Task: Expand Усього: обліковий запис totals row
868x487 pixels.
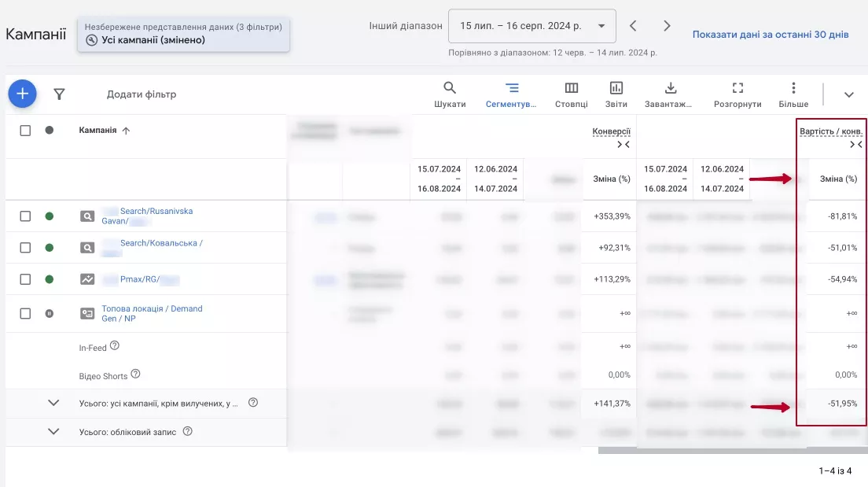Action: [x=53, y=431]
